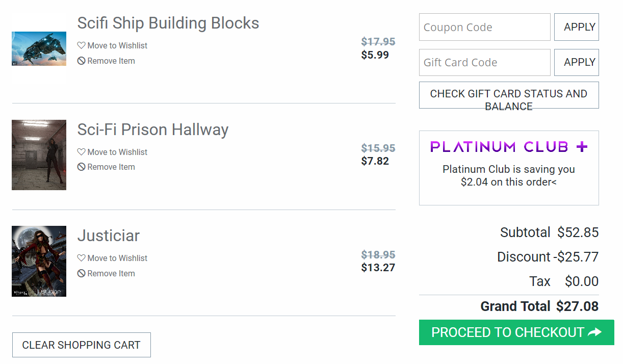Focus the Gift Card Code field
623x364 pixels.
click(484, 62)
